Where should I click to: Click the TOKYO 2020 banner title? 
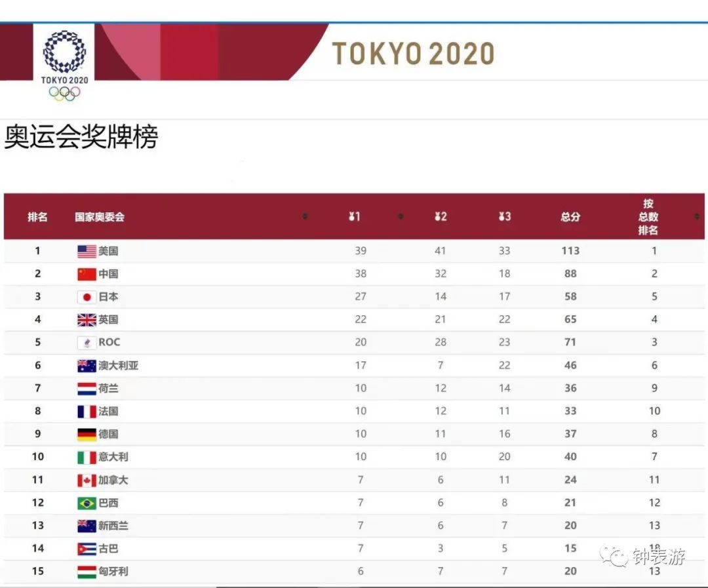click(413, 54)
